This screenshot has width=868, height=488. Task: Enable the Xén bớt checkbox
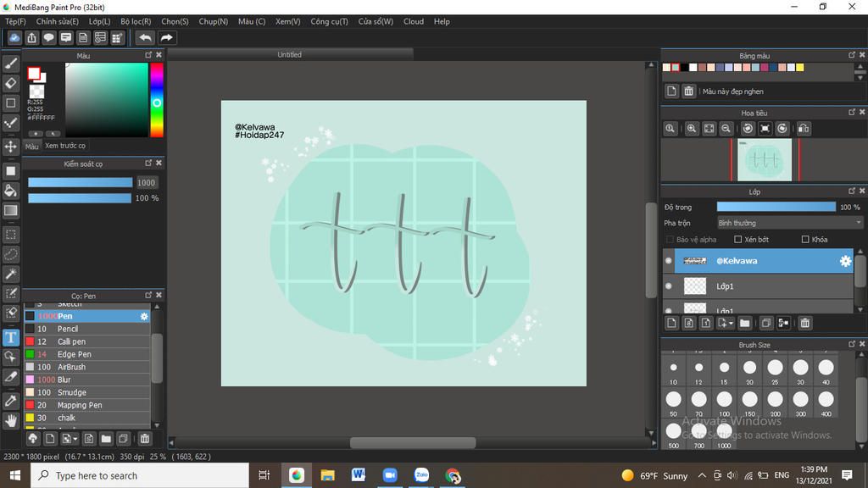[x=738, y=240]
